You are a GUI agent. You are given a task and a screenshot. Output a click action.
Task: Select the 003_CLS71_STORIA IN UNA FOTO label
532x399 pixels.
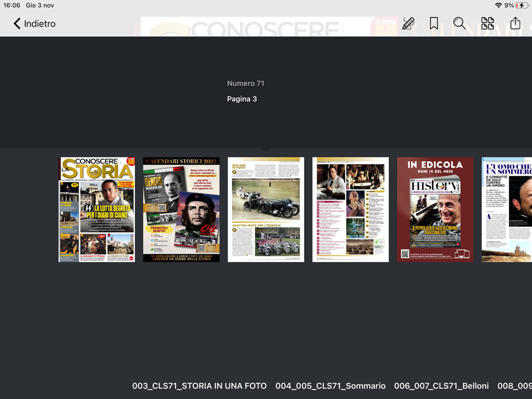199,386
